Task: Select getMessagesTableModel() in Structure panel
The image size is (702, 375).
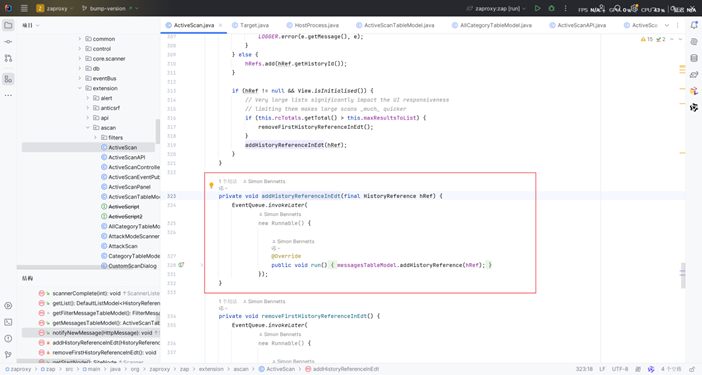Action: (106, 323)
